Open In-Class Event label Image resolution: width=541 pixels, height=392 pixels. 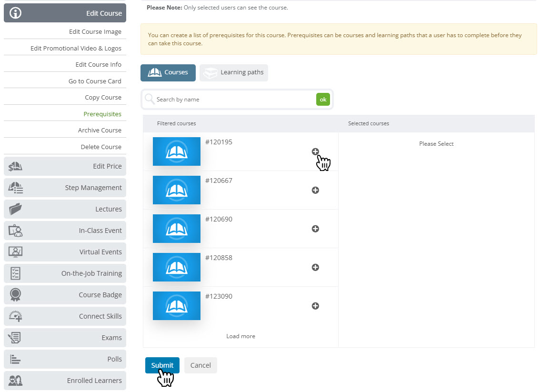(100, 231)
